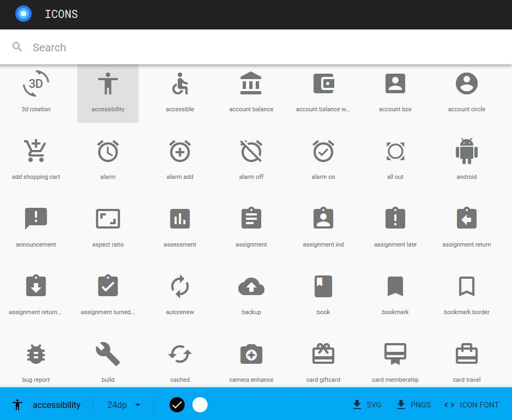Select the camera enhance icon
Viewport: 512px width, 420px height.
(x=251, y=353)
